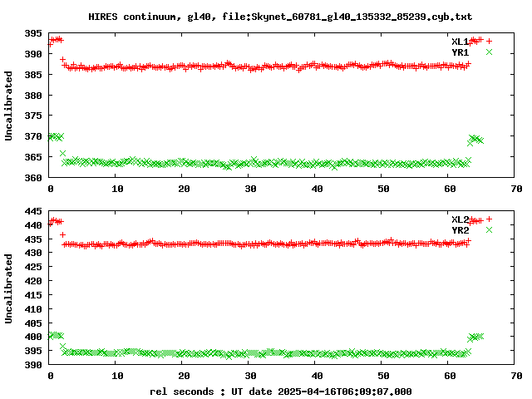
Task: Click the 445 tick label on bottom plot y-axis
Action: (x=33, y=212)
